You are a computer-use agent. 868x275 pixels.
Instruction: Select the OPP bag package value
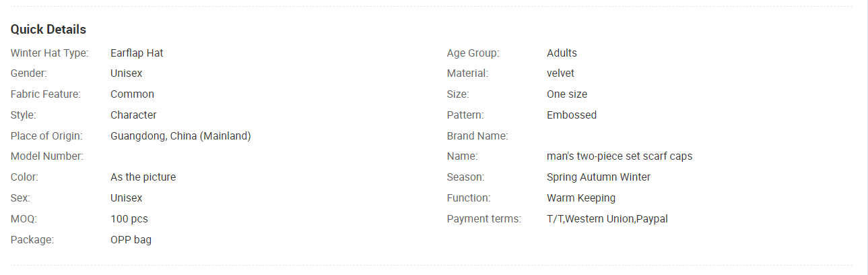pos(131,240)
